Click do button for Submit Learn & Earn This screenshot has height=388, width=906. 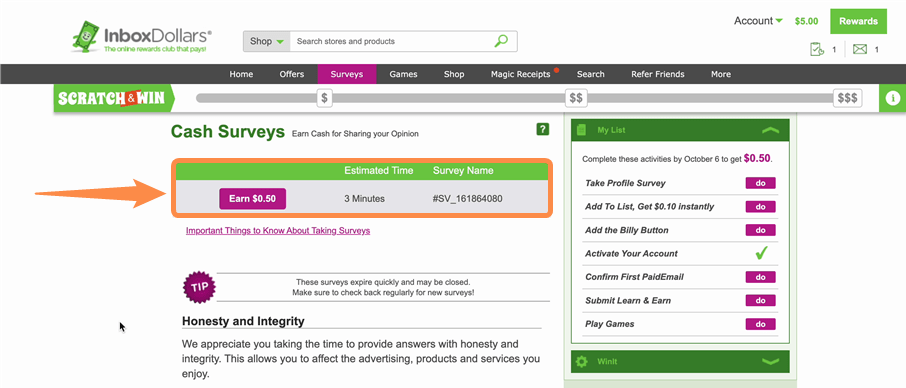[x=760, y=300]
